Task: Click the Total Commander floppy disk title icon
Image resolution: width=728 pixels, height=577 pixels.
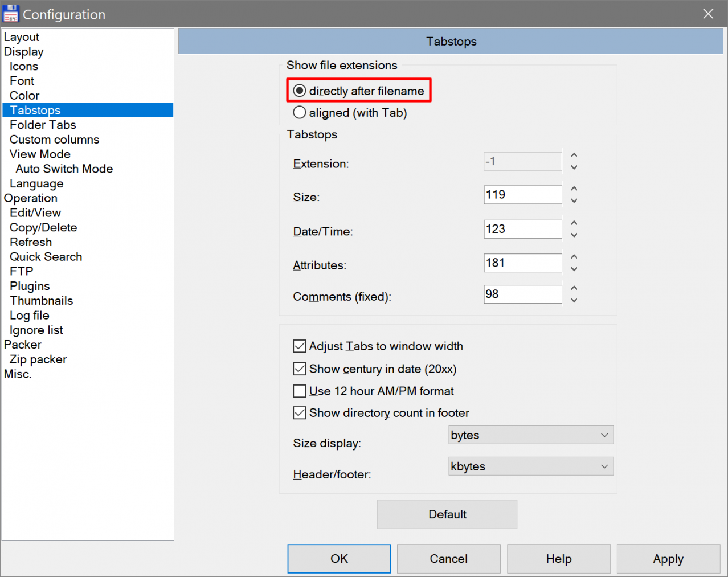Action: point(11,14)
